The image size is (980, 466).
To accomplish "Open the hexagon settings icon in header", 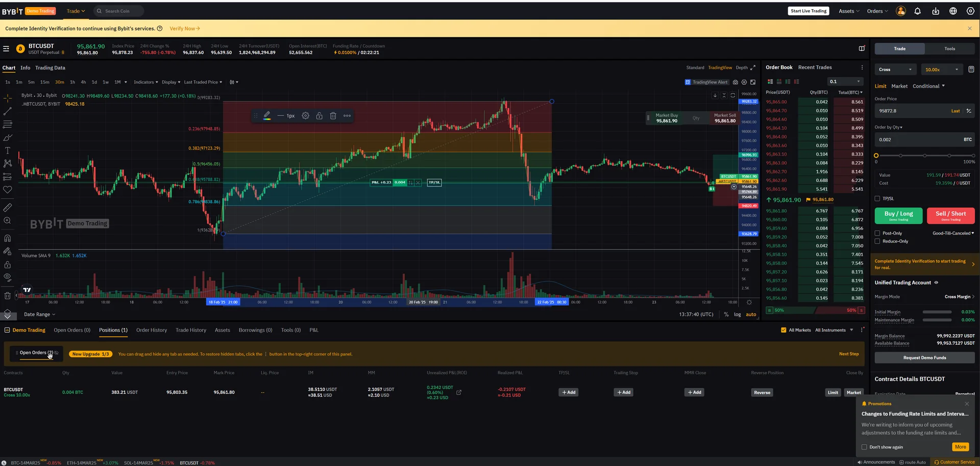I will [x=971, y=11].
